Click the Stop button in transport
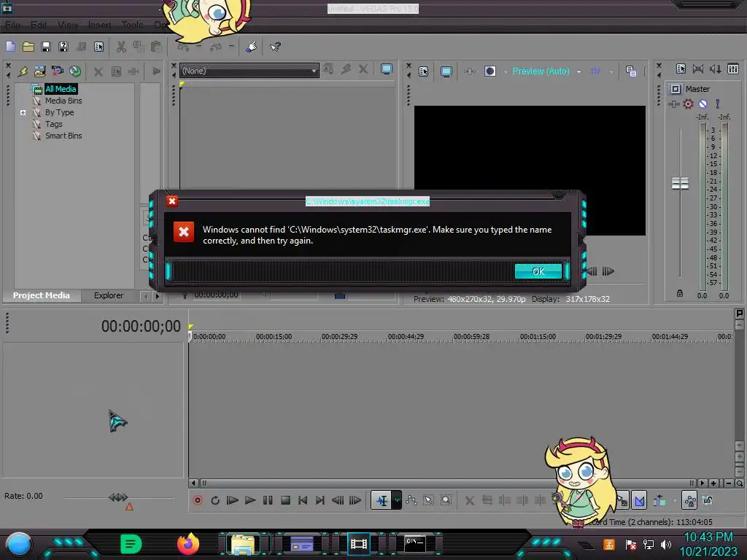Image resolution: width=747 pixels, height=560 pixels. pyautogui.click(x=285, y=500)
